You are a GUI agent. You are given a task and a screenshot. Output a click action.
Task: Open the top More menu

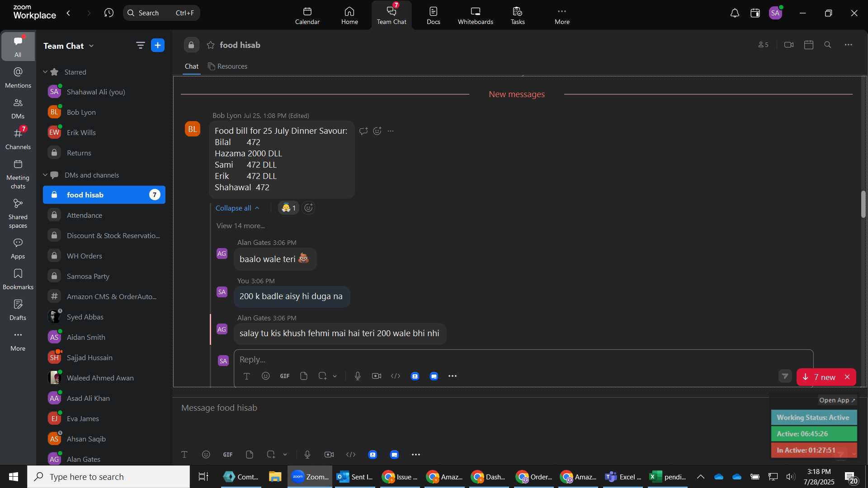pyautogui.click(x=562, y=15)
